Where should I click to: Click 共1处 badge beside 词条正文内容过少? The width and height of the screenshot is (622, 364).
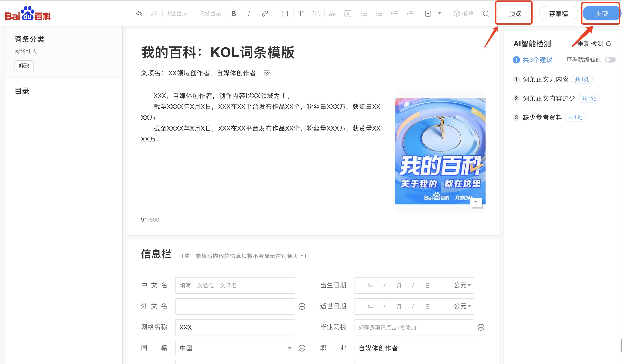(589, 98)
